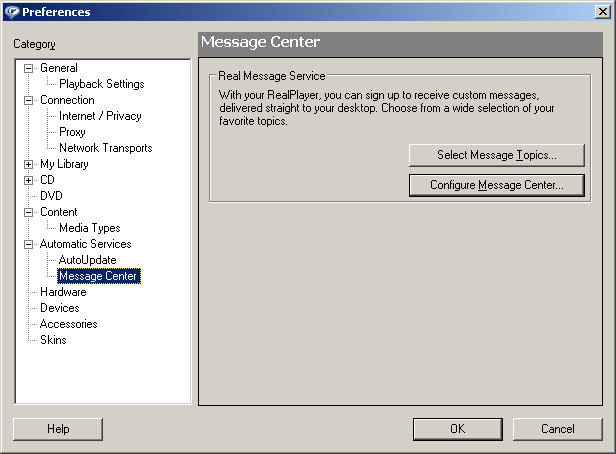Click Select Message Topics button
Screen dimensions: 616x454
[x=496, y=155]
